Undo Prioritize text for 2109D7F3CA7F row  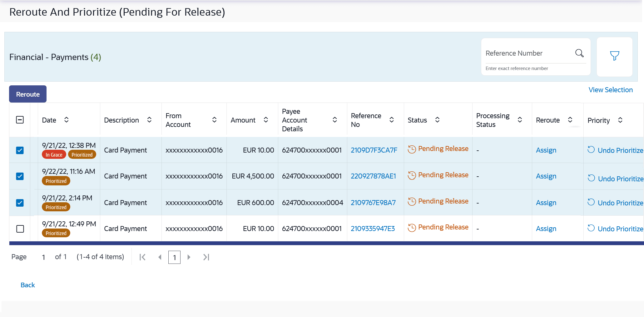pos(620,151)
